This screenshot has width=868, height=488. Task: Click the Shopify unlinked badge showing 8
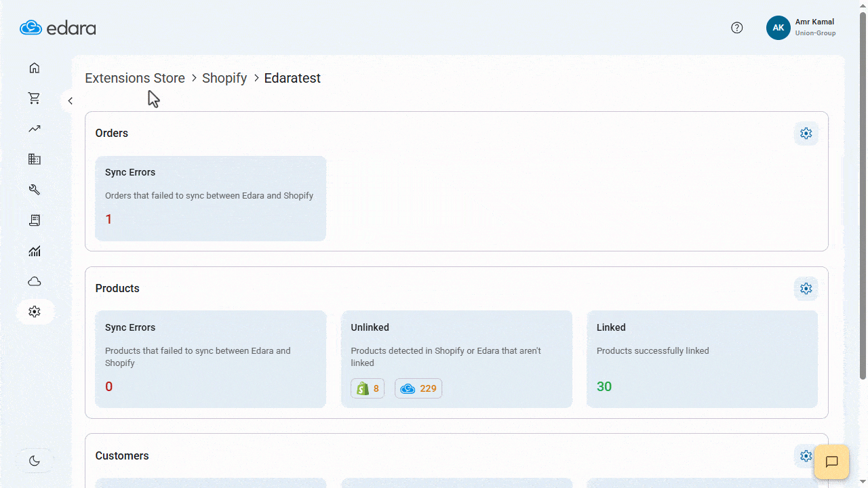368,388
